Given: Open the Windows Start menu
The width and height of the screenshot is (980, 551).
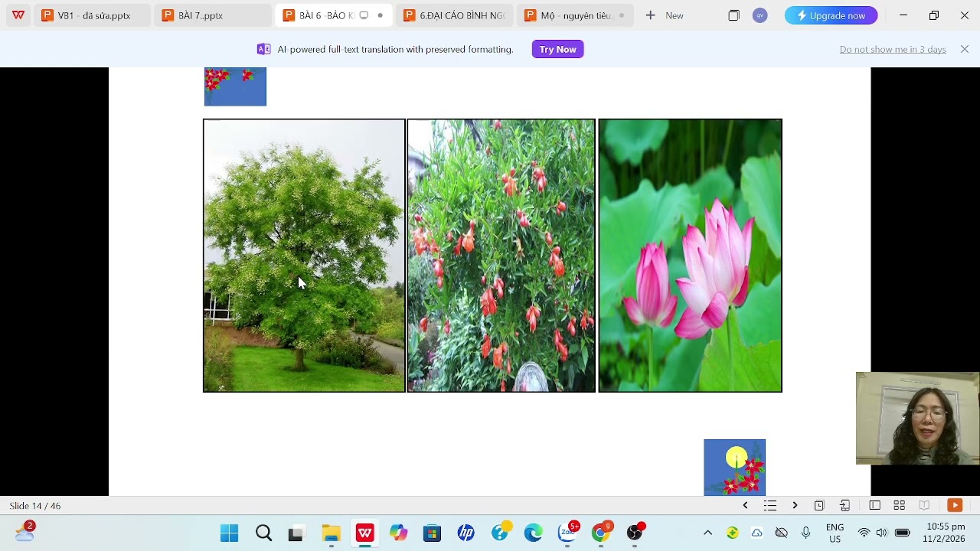Looking at the screenshot, I should click(229, 533).
